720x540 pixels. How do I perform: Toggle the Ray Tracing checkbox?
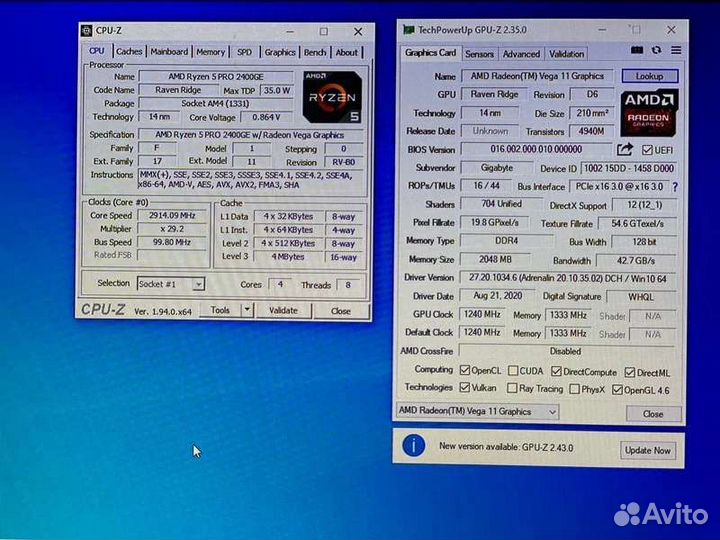click(512, 388)
